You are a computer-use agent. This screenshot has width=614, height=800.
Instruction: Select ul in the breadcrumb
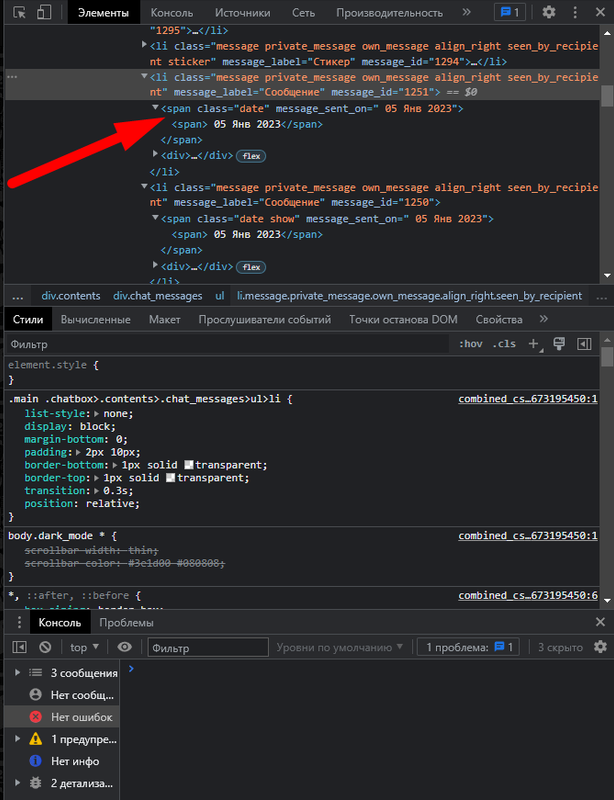click(219, 296)
